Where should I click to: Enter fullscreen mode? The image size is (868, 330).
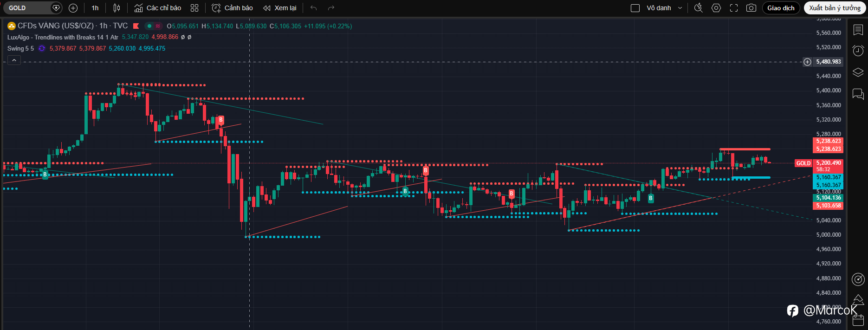point(734,8)
